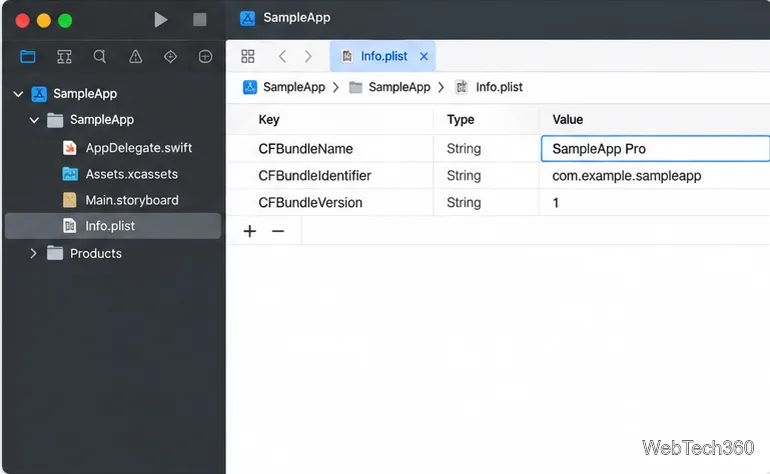Collapse the SampleApp group folder
The height and width of the screenshot is (474, 770).
34,119
